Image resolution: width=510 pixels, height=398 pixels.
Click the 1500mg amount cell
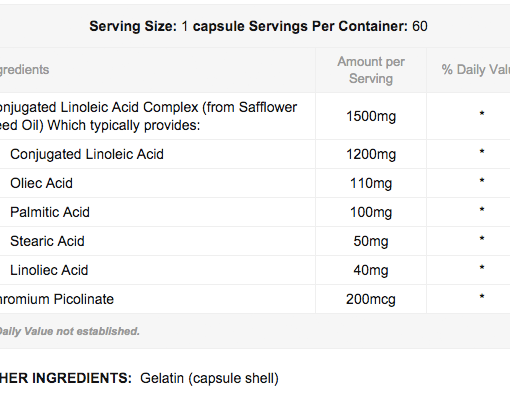pos(371,116)
